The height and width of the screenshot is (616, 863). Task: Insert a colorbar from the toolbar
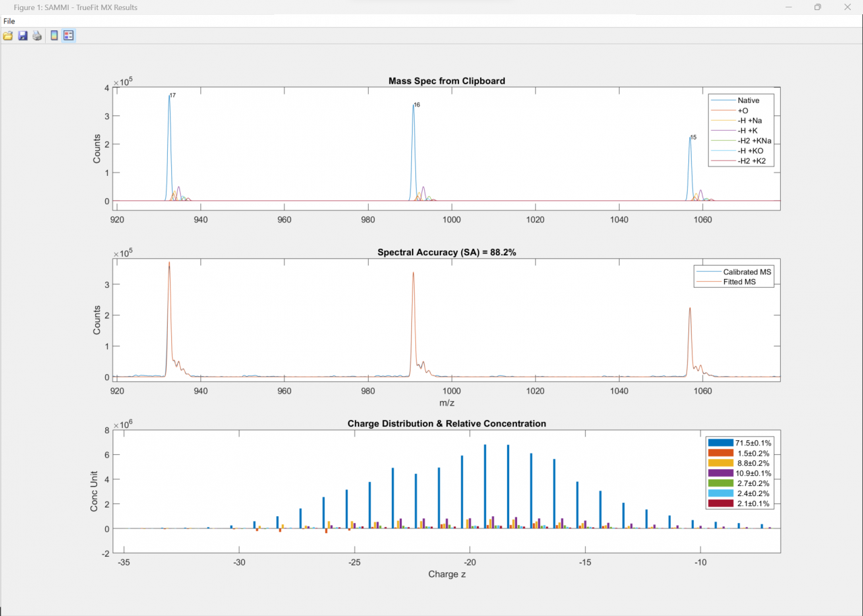(55, 36)
